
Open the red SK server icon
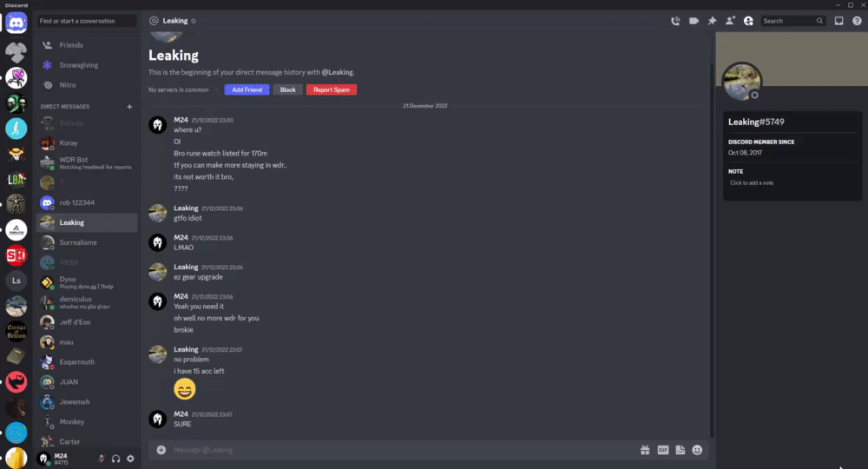(16, 255)
